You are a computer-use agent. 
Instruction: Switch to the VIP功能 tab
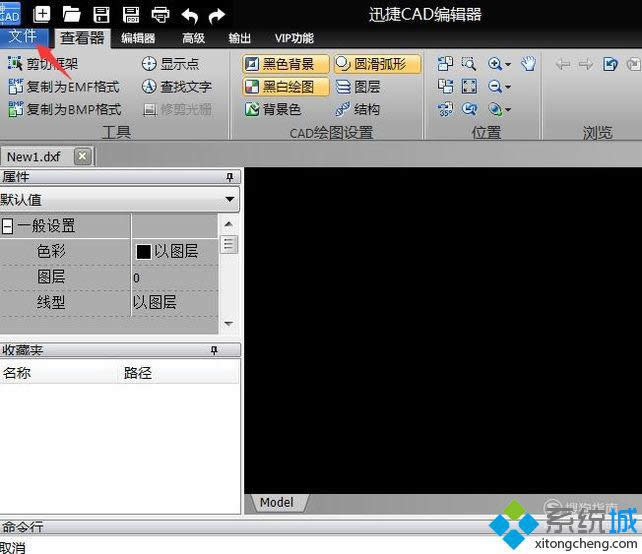coord(294,38)
